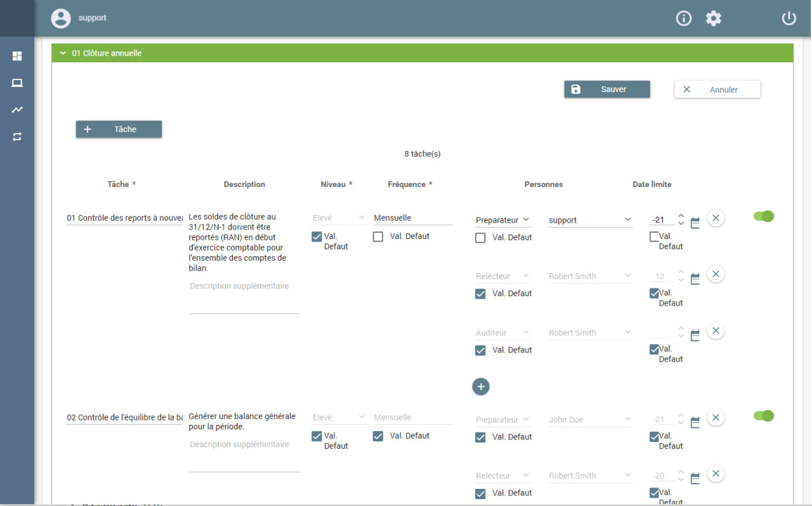The image size is (812, 506).
Task: Collapse the 01 Clôture annuelle section
Action: point(63,53)
